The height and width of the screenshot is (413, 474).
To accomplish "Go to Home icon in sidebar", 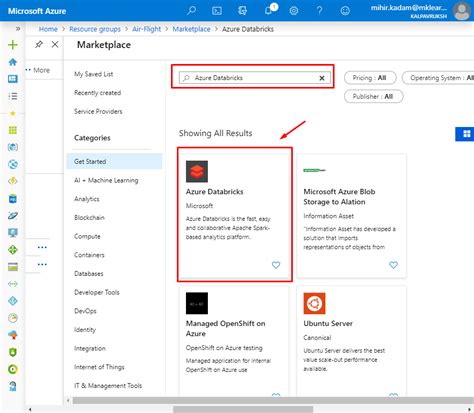I will click(13, 62).
